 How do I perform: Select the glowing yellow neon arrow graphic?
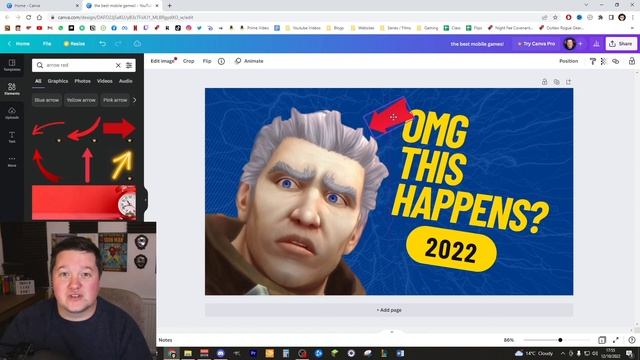tap(122, 164)
